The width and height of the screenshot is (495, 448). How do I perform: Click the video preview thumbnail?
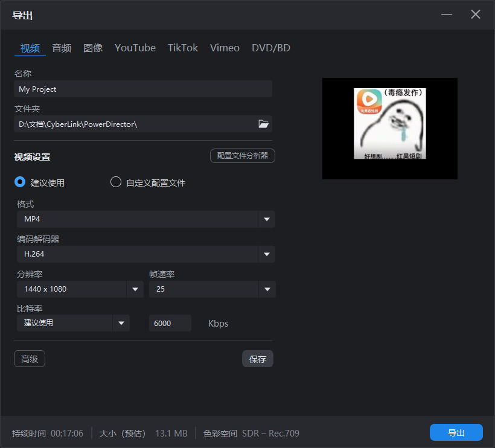(389, 129)
